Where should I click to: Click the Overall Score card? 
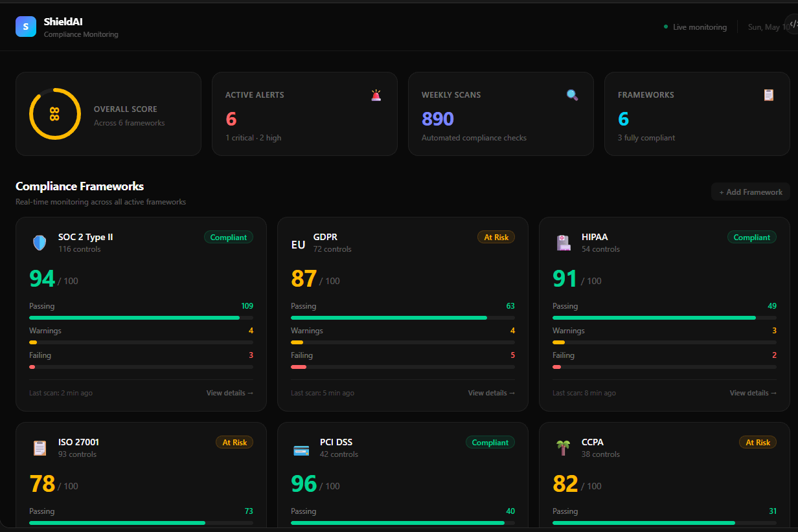pos(108,114)
